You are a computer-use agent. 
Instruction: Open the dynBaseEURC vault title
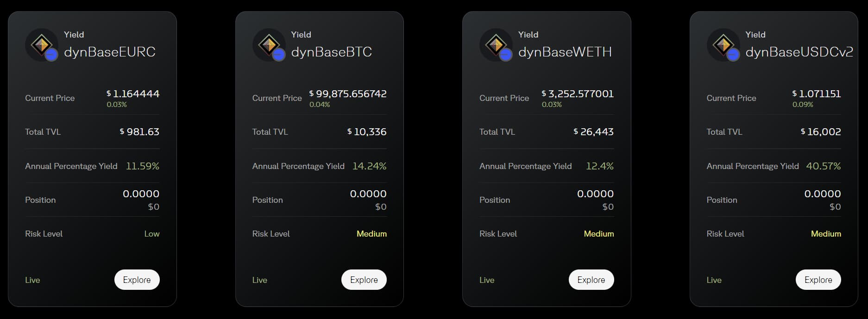point(110,52)
